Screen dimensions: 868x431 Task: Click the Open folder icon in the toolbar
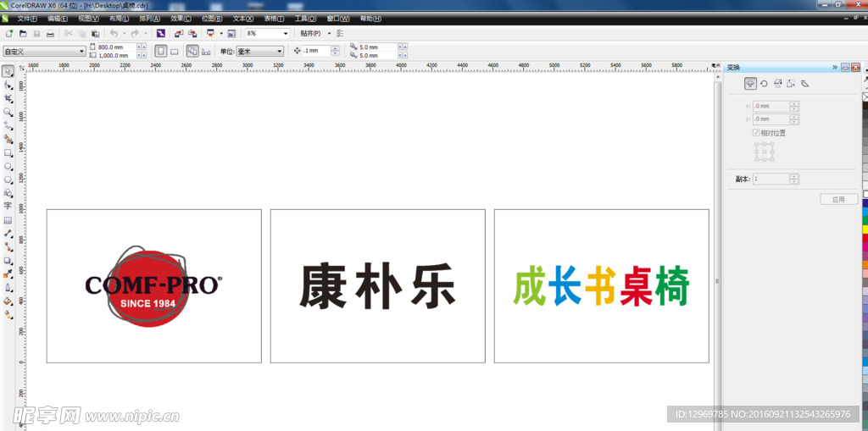click(x=23, y=33)
